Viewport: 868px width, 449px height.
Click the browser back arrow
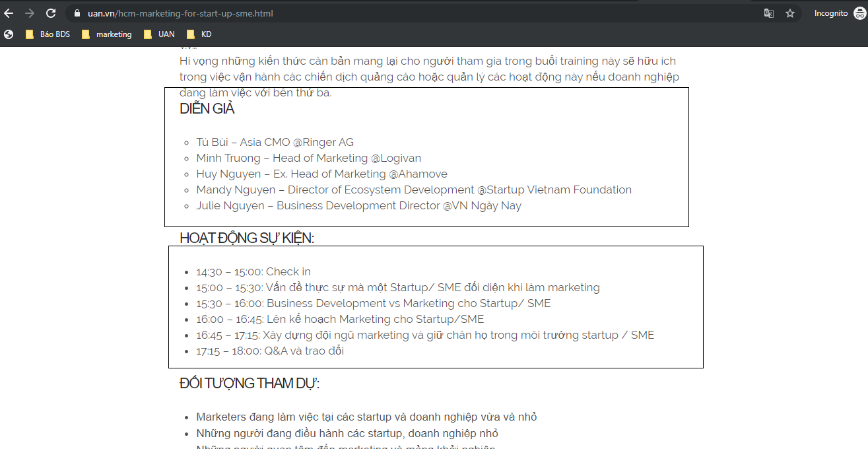(x=9, y=13)
